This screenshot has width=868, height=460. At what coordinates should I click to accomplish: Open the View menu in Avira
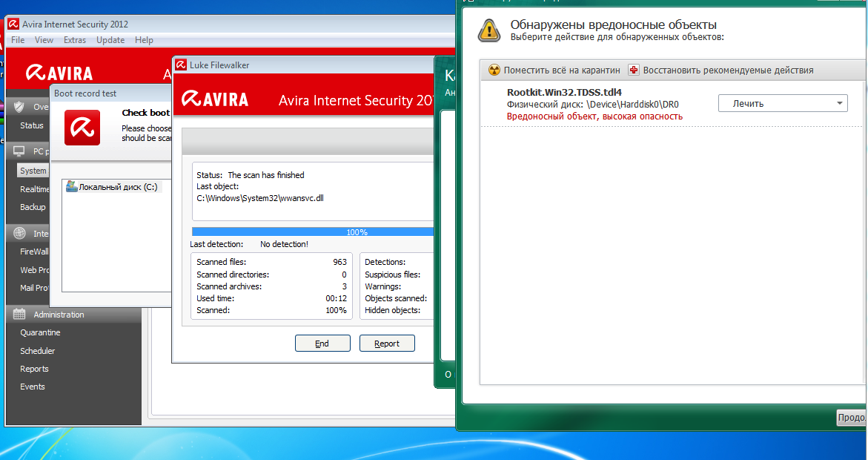(44, 40)
